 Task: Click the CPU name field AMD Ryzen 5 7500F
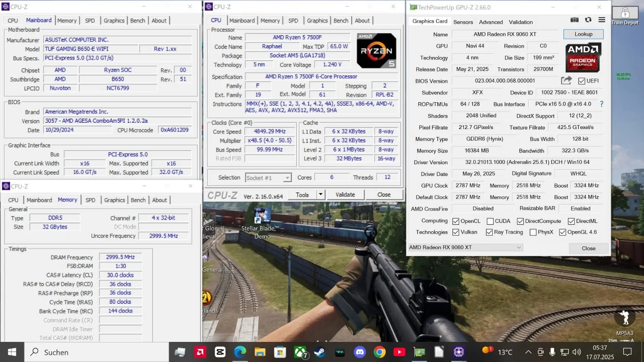[297, 37]
